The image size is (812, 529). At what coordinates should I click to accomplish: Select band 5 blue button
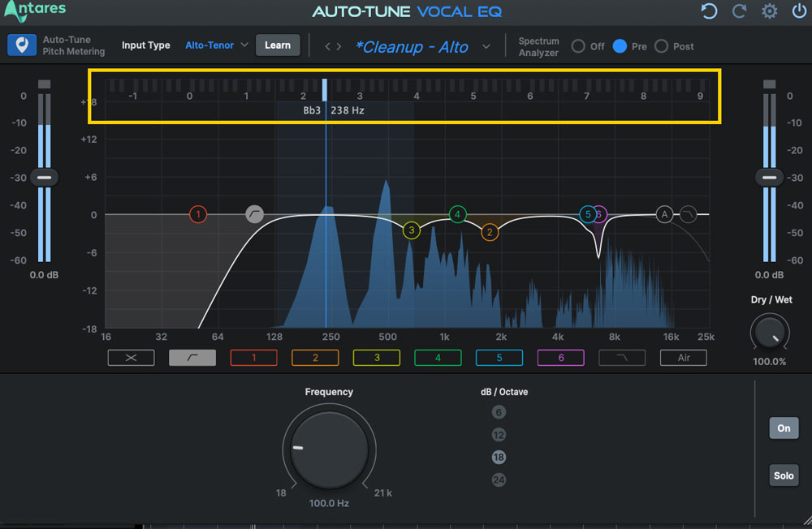pyautogui.click(x=499, y=358)
